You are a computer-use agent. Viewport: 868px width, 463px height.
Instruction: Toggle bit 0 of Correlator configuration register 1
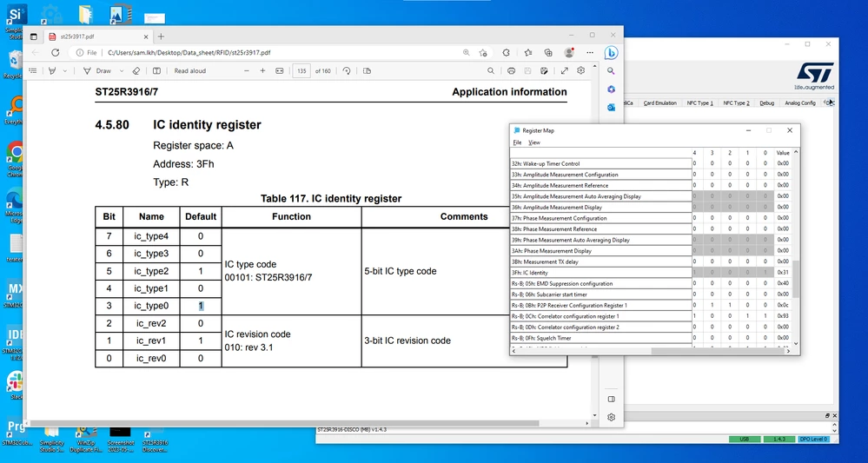pos(765,316)
